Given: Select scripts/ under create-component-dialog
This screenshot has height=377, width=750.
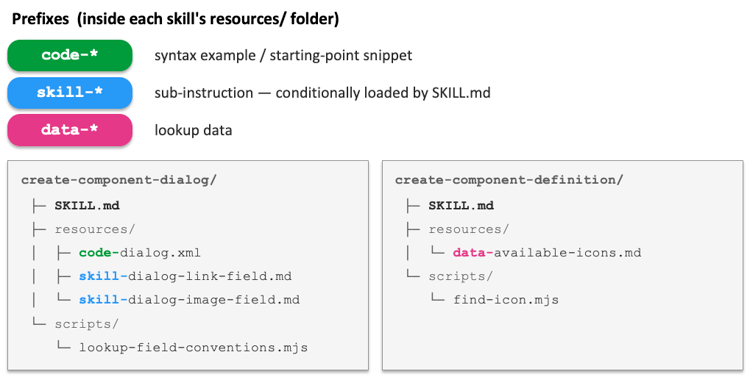Looking at the screenshot, I should point(87,324).
